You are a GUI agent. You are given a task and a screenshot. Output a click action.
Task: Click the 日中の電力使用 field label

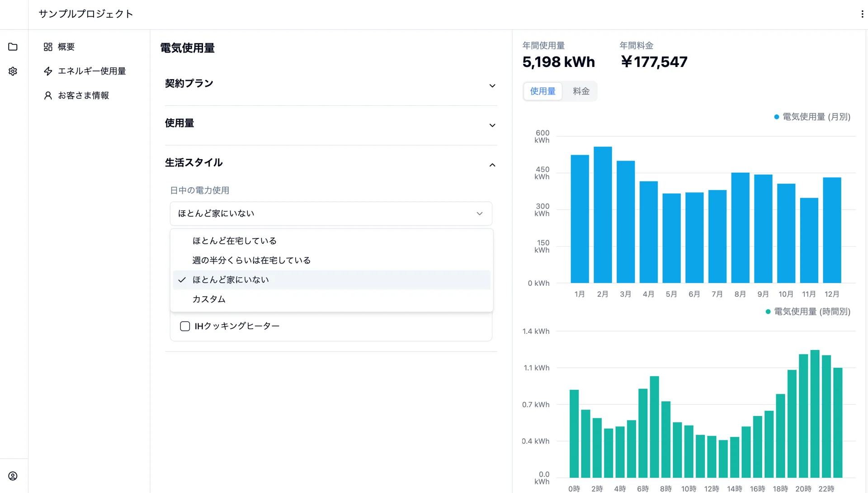(x=199, y=190)
